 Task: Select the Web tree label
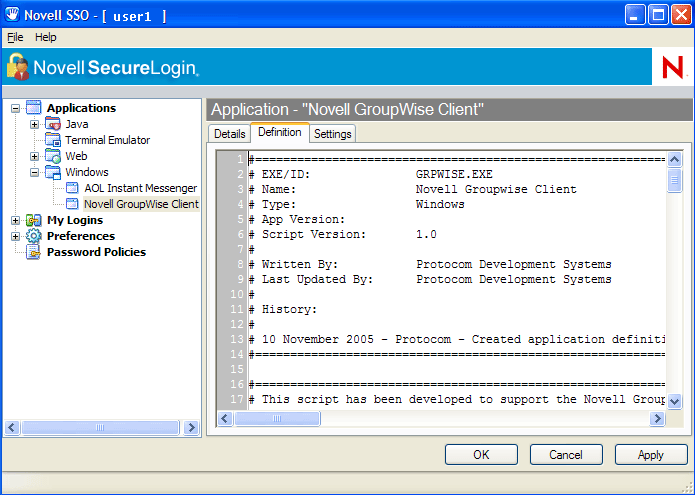point(76,156)
